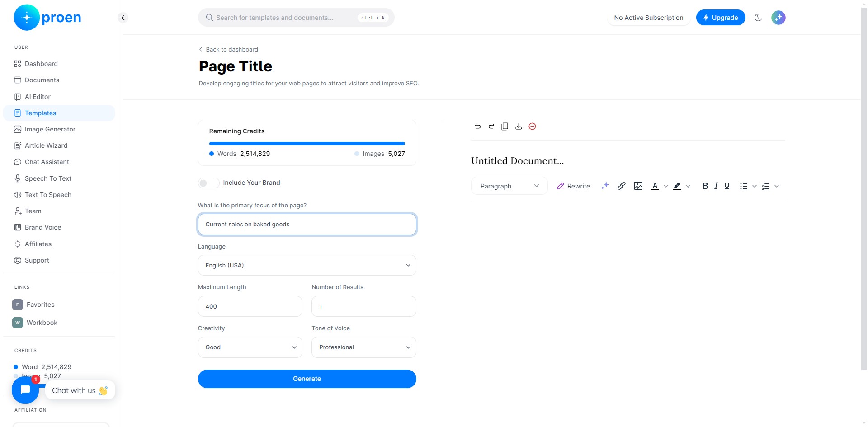Click the proen logo icon
This screenshot has height=427, width=868.
click(x=27, y=18)
